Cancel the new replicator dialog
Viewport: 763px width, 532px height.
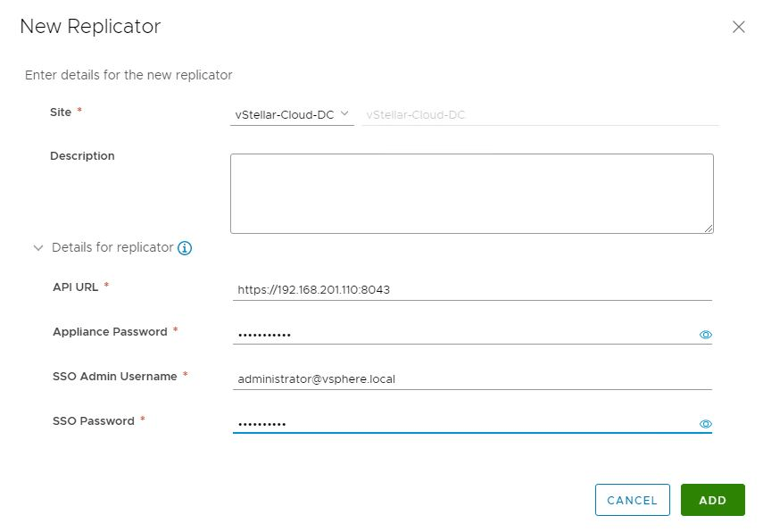point(632,500)
